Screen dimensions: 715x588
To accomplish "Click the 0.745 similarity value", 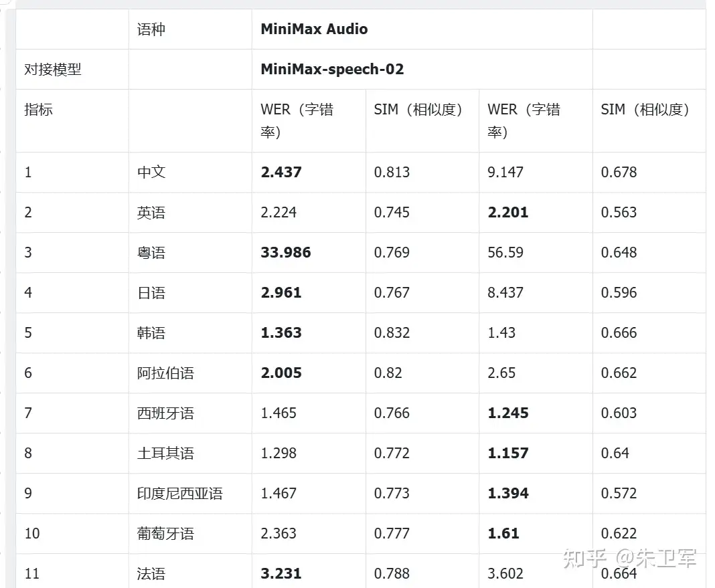I will click(392, 212).
